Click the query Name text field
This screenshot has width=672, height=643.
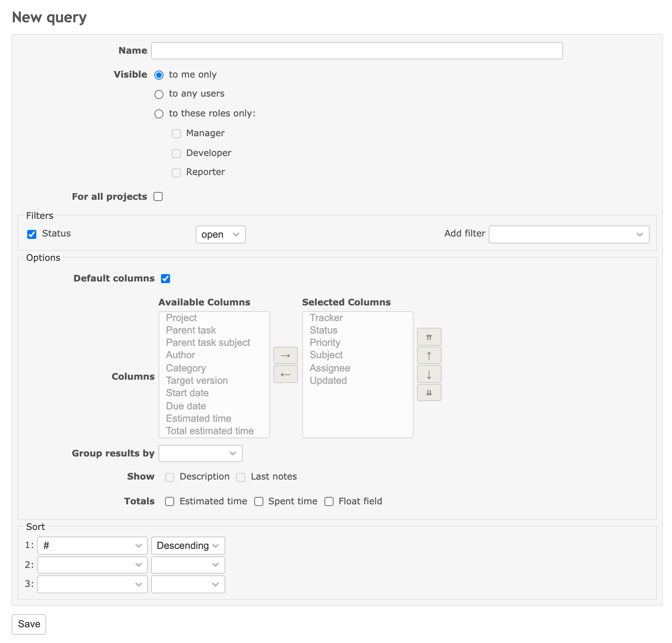coord(357,51)
